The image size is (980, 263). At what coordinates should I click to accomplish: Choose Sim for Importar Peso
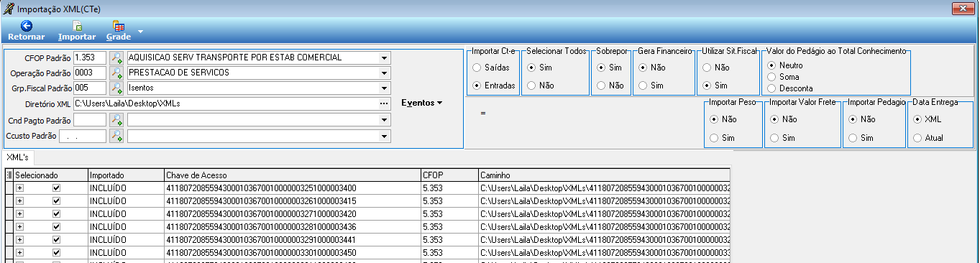pos(714,137)
